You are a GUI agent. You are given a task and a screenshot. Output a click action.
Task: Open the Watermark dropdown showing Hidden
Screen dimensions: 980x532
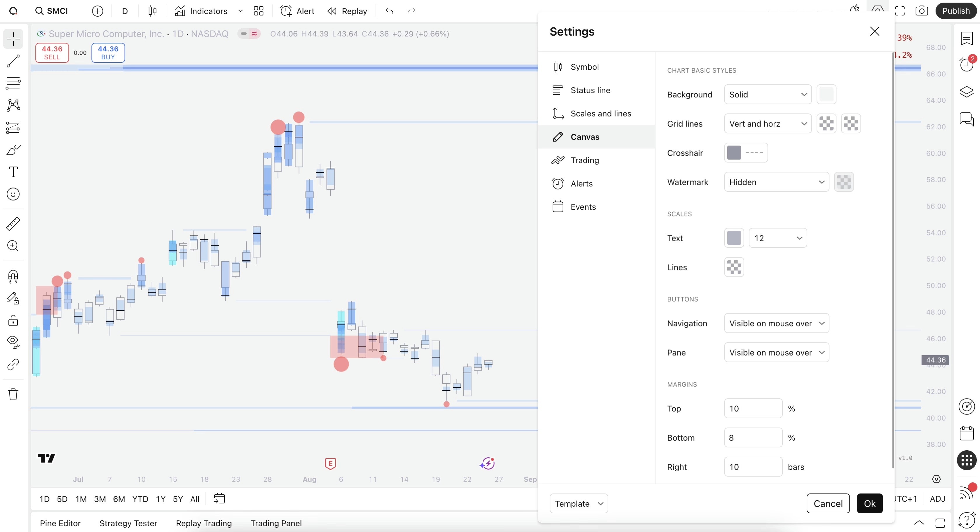click(x=776, y=182)
